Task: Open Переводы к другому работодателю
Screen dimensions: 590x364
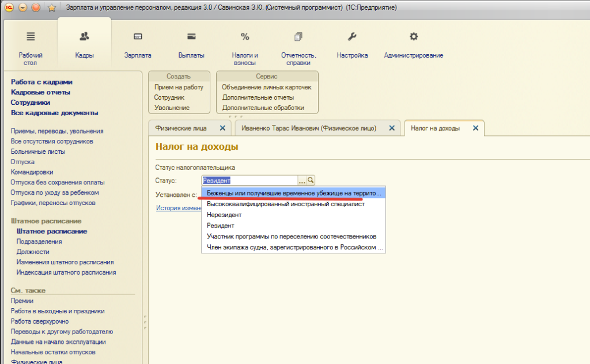Action: [x=62, y=332]
